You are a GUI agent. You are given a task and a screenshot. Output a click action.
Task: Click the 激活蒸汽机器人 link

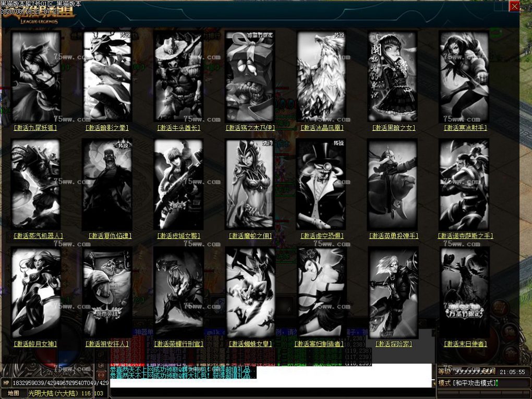[35, 236]
